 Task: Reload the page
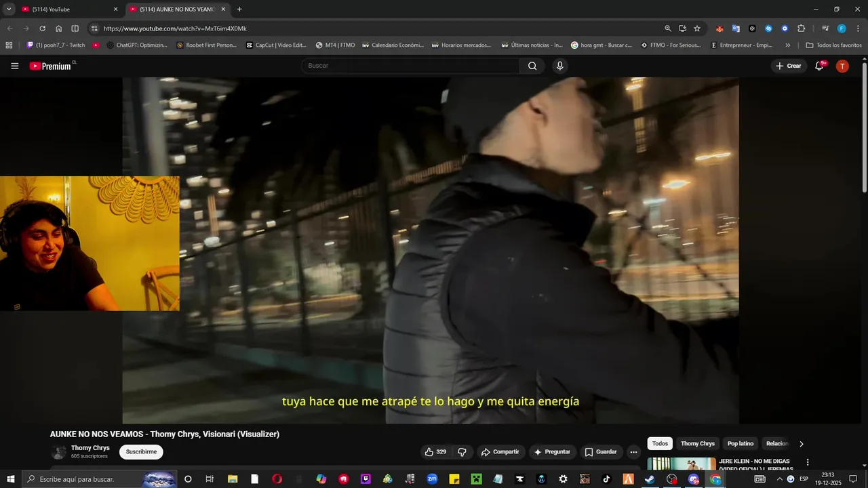pyautogui.click(x=42, y=28)
